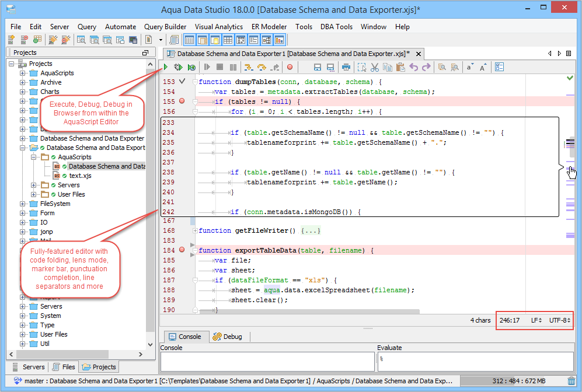Switch to the Servers tab at bottom
The image size is (582, 392).
28,367
